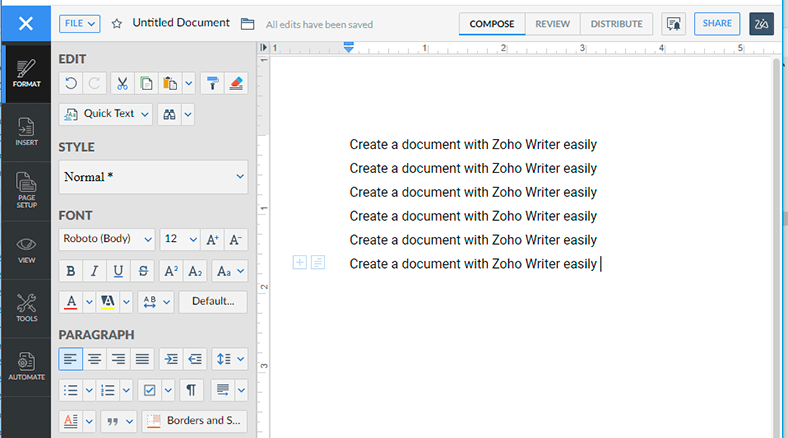788x438 pixels.
Task: Decrease the paragraph indent
Action: click(195, 359)
